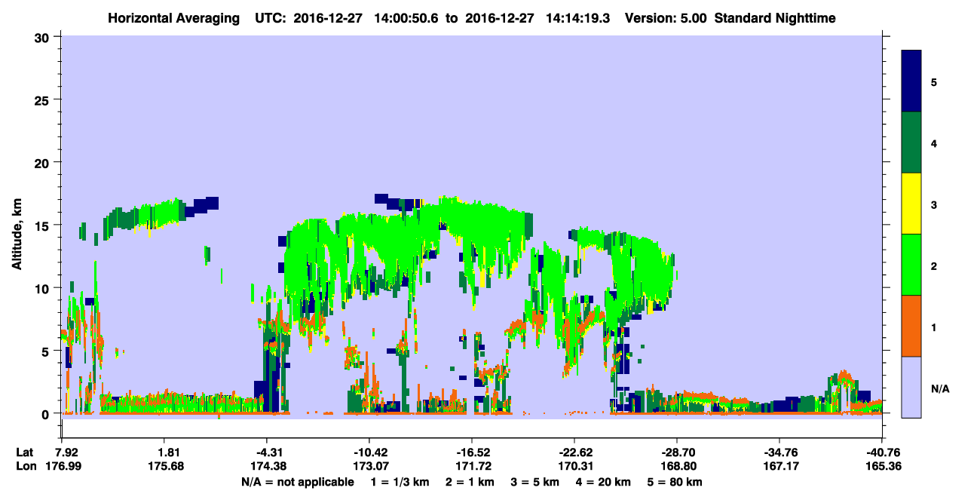Click the bright green level 2 colorbar segment

tap(911, 265)
